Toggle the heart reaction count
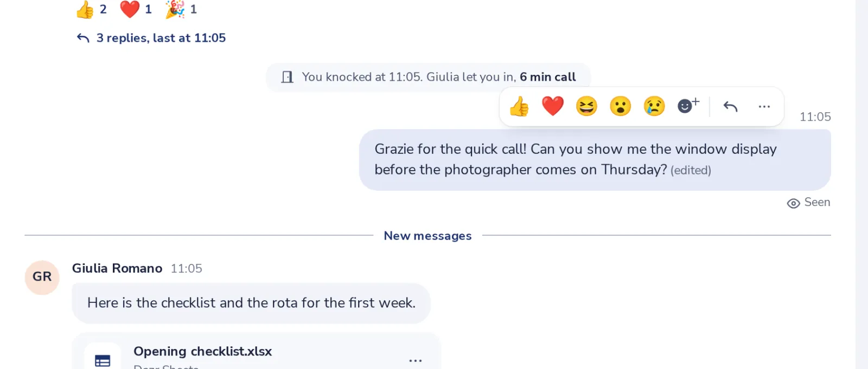Screen dimensions: 868x369 [x=136, y=9]
